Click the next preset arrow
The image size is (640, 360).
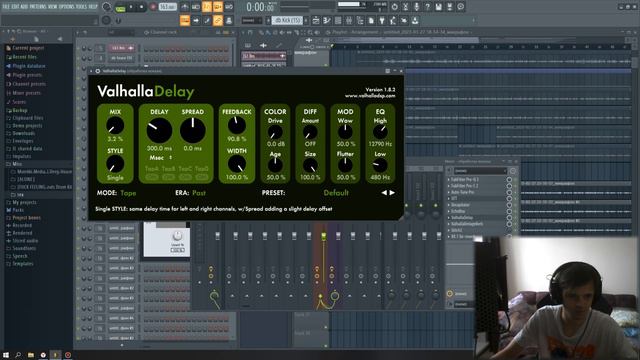[x=392, y=193]
